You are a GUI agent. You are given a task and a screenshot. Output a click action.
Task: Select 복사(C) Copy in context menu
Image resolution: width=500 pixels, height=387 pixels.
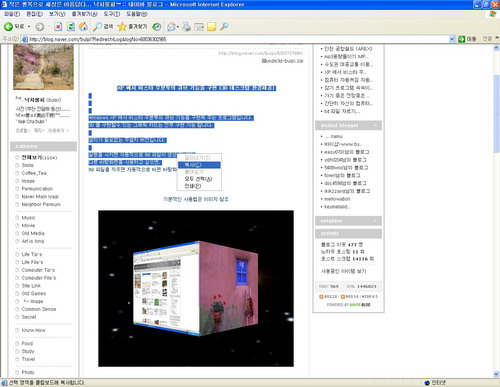[x=199, y=165]
